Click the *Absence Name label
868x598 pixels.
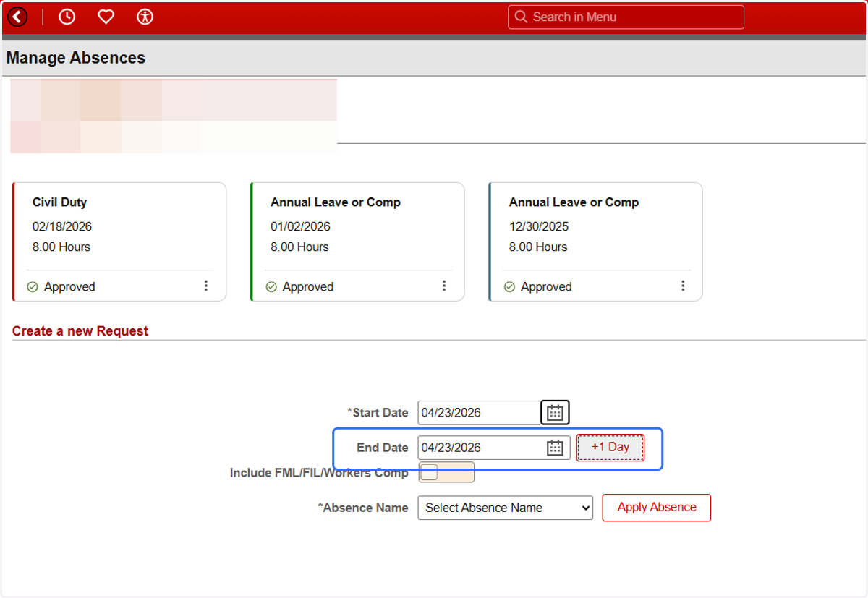[363, 508]
